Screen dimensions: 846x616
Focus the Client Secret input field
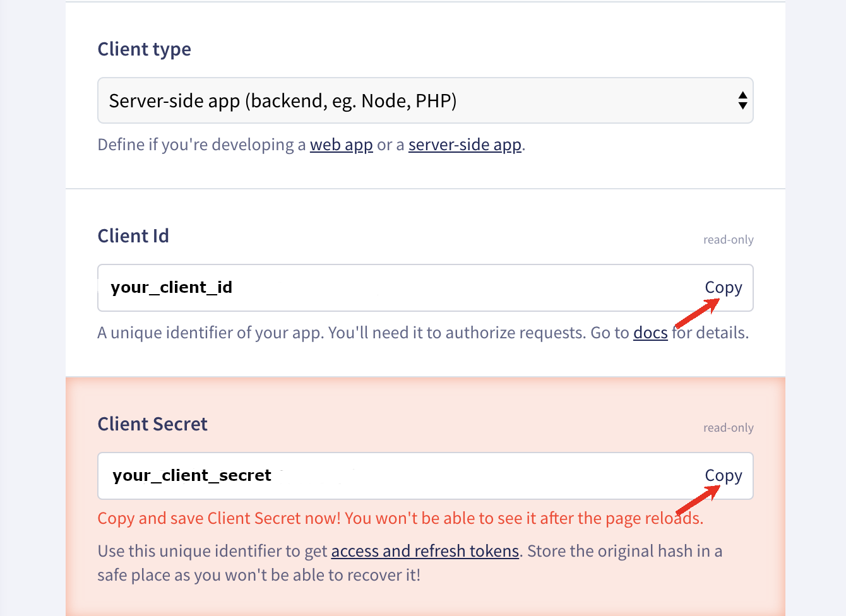tap(391, 476)
